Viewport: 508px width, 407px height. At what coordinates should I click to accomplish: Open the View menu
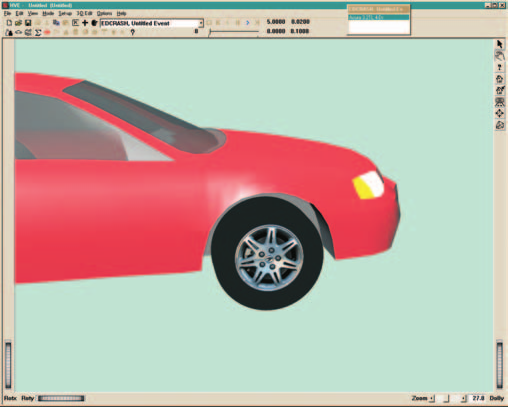coord(32,13)
